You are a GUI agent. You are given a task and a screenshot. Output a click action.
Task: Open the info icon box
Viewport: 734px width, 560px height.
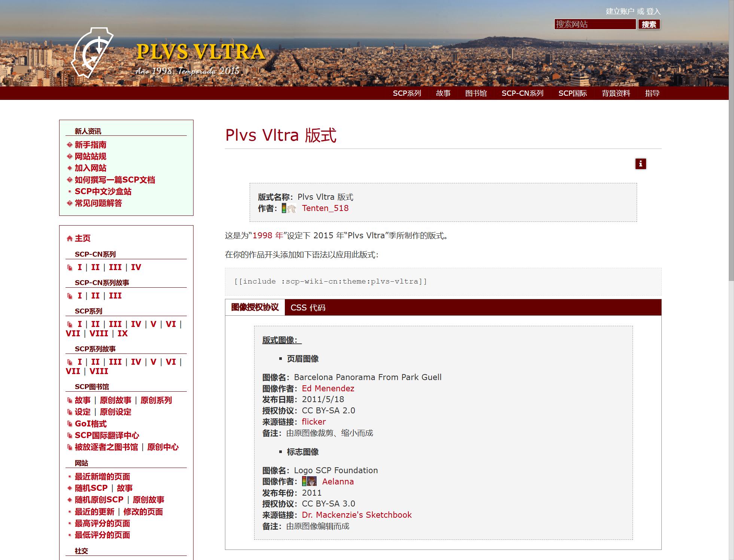coord(640,164)
